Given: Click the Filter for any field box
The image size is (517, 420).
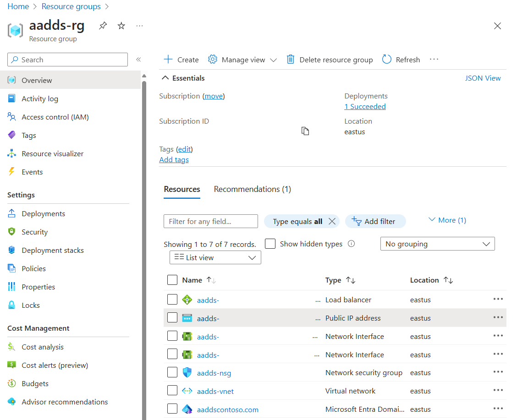Looking at the screenshot, I should [x=210, y=221].
